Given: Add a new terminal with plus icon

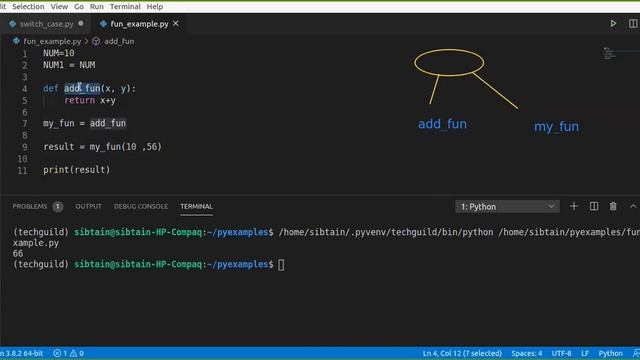Looking at the screenshot, I should pos(573,207).
